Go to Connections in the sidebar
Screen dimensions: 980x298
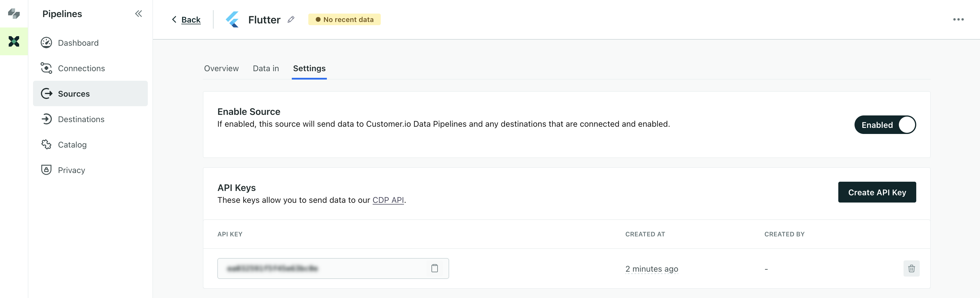pos(90,68)
